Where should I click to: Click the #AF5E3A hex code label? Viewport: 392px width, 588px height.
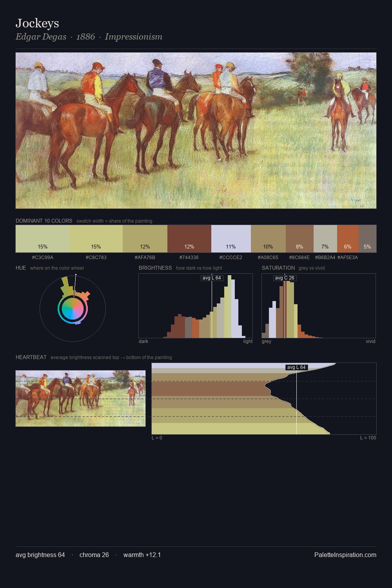click(348, 258)
